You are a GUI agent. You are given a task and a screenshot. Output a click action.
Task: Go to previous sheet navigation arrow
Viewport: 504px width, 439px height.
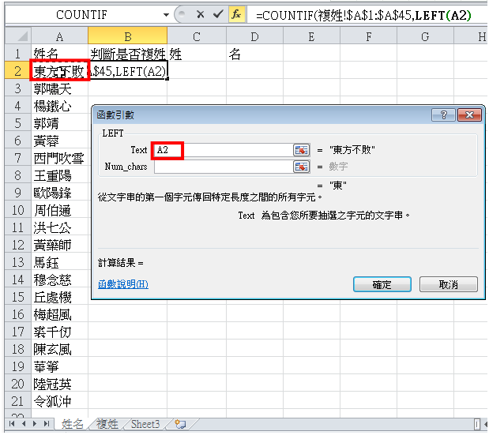point(24,424)
